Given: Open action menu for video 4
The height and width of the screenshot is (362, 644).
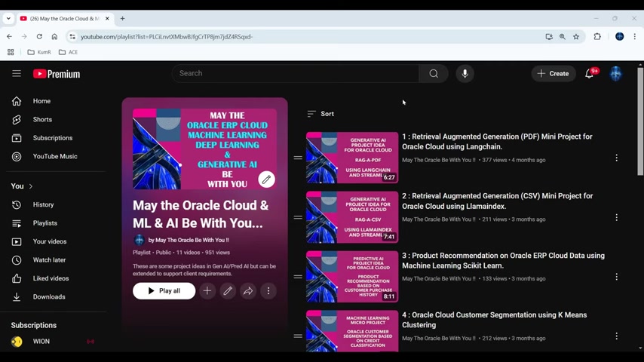Looking at the screenshot, I should click(617, 336).
